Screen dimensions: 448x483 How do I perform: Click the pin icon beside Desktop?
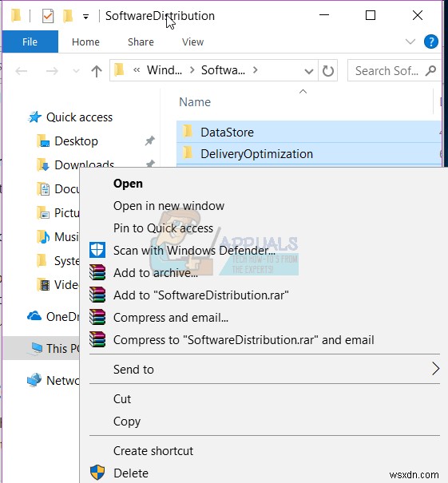150,141
